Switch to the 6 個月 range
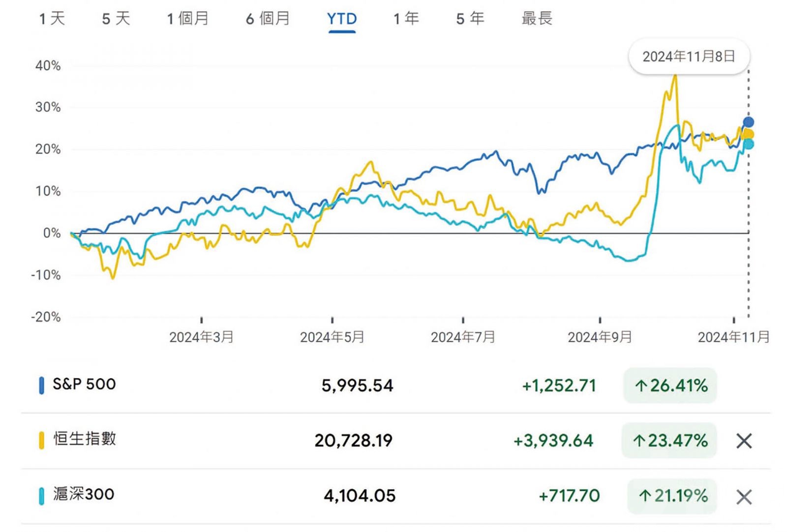Image resolution: width=787 pixels, height=532 pixels. pyautogui.click(x=268, y=19)
